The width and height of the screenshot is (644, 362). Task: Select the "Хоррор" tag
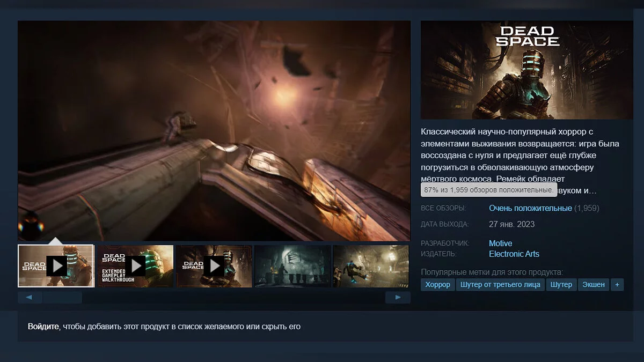tap(437, 284)
